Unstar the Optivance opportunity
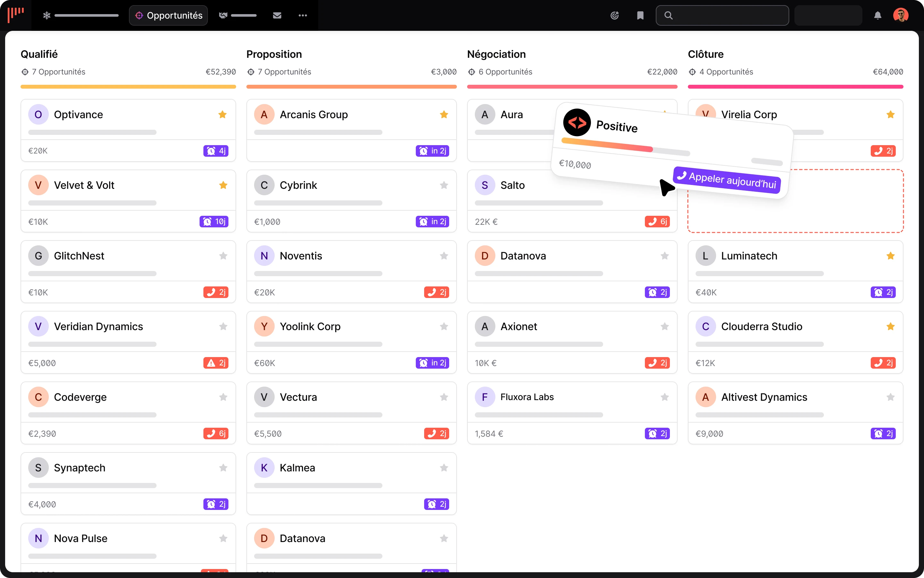Image resolution: width=924 pixels, height=578 pixels. (223, 114)
